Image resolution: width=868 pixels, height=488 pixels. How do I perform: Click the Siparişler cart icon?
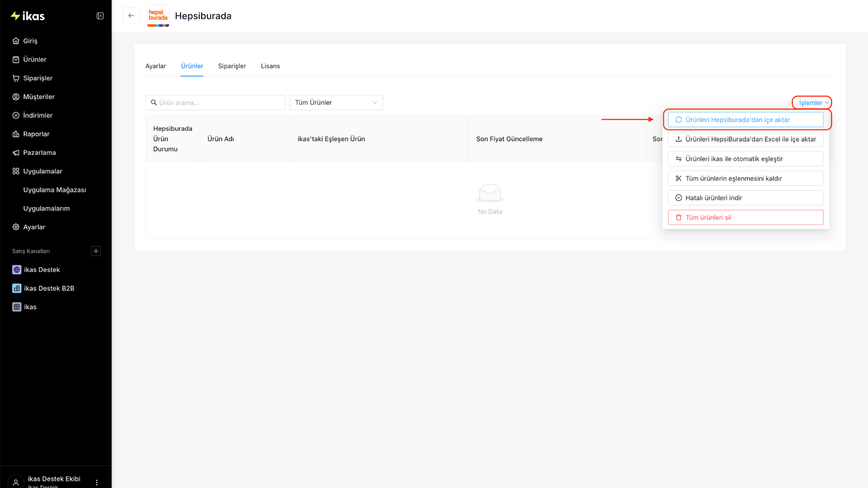[16, 78]
